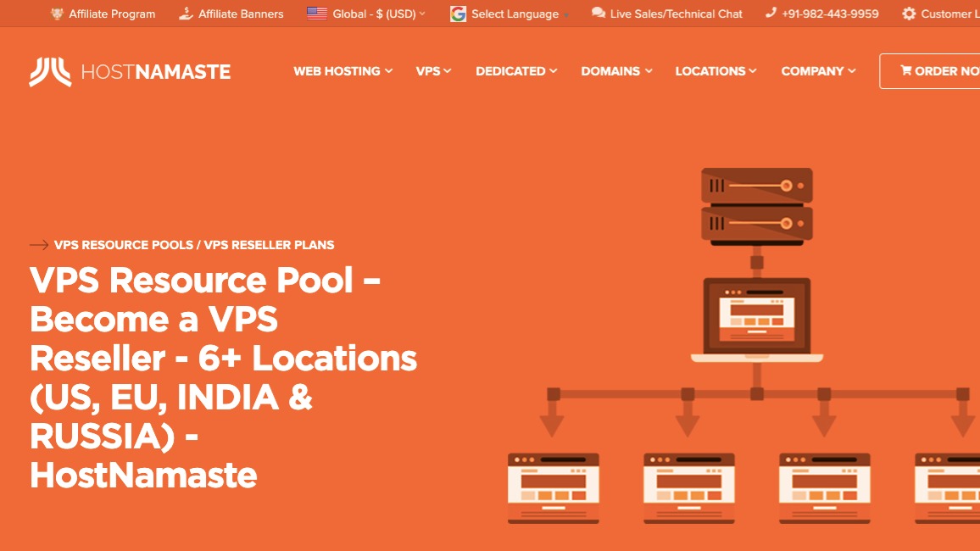Click the breadcrumb arrow icon
Screen dimensions: 980x551
pyautogui.click(x=39, y=245)
